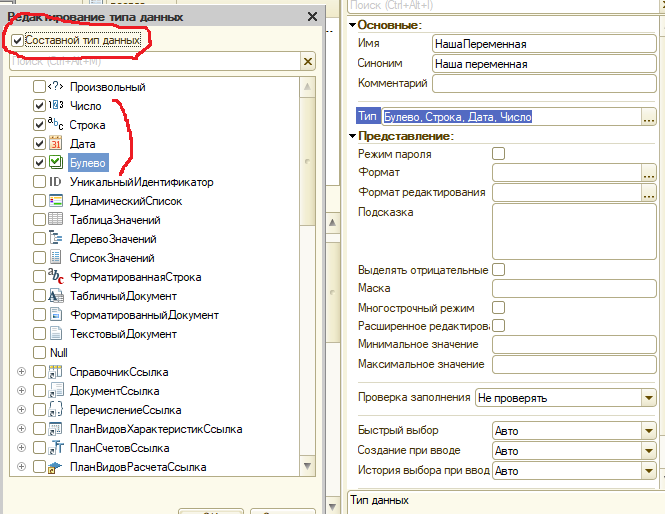Uncheck the Составной тип данных checkbox
Screen dimensions: 665x514
[x=17, y=40]
